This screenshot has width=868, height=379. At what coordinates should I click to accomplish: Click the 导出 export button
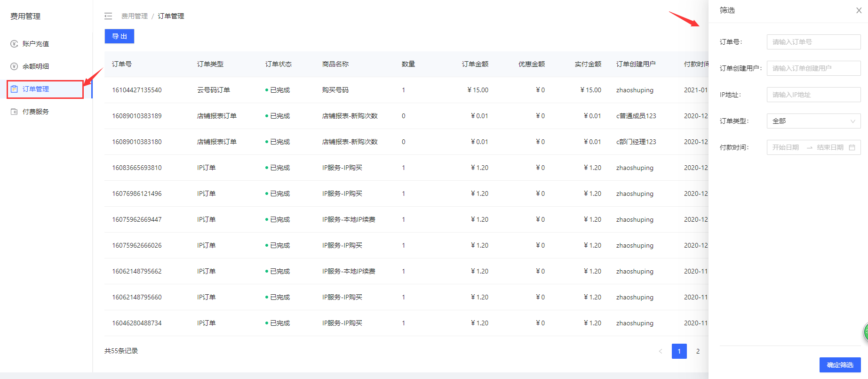click(119, 36)
